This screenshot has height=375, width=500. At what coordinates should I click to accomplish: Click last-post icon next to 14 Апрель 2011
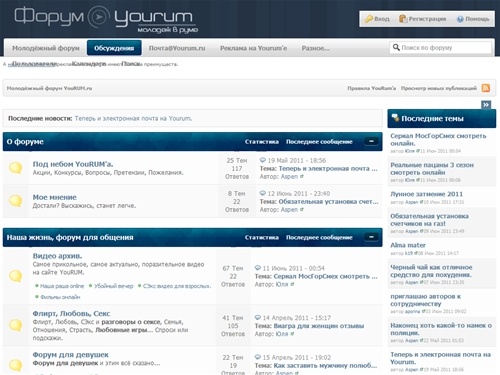click(258, 317)
